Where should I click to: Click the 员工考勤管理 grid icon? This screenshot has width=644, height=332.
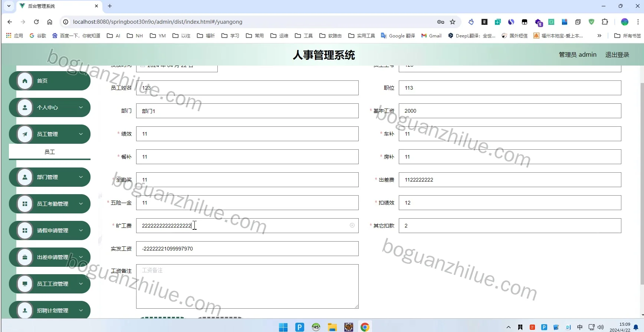point(25,204)
